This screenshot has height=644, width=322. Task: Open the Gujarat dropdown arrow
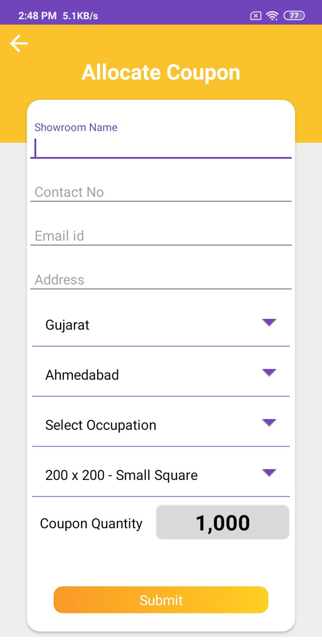pos(269,322)
